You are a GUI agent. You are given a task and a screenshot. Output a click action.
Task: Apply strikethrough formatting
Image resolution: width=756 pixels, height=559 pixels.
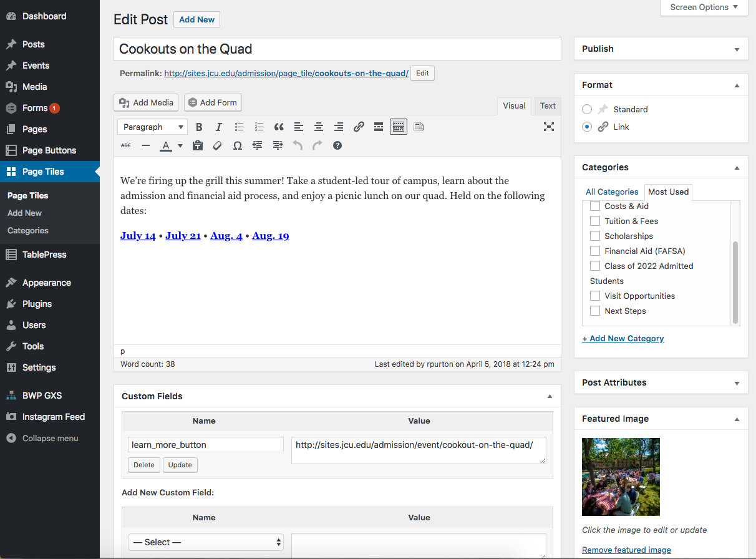[126, 145]
